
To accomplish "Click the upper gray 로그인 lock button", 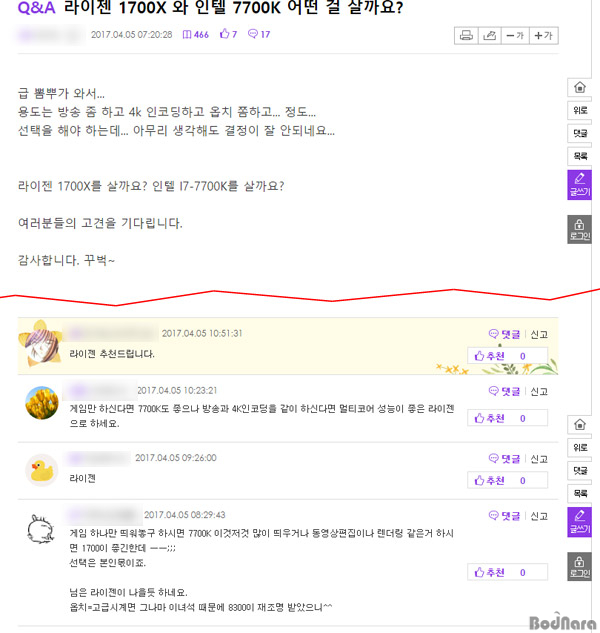I will pyautogui.click(x=580, y=229).
